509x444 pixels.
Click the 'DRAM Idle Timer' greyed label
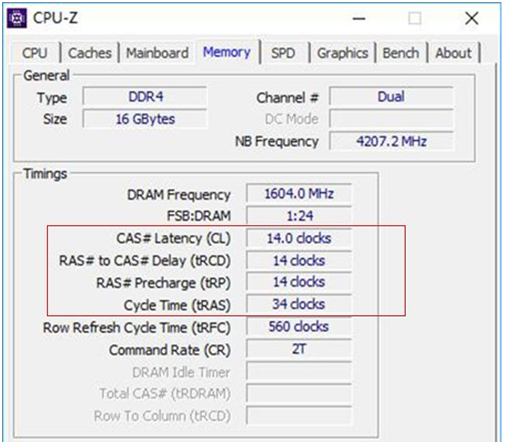(x=181, y=372)
